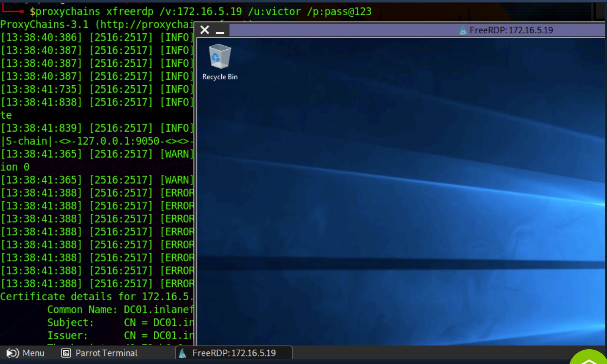Click the FreeRDP: 172.16.5.19 window title text

pos(511,30)
